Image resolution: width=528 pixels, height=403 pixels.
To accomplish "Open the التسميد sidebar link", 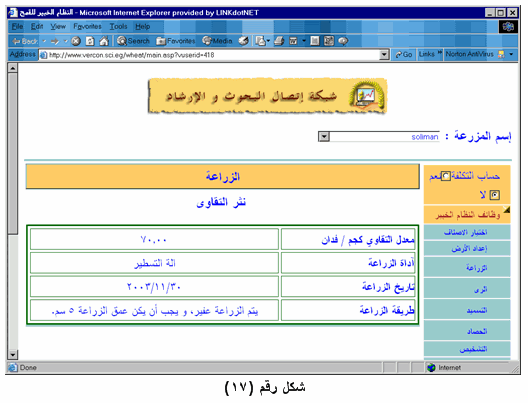I will [x=467, y=310].
